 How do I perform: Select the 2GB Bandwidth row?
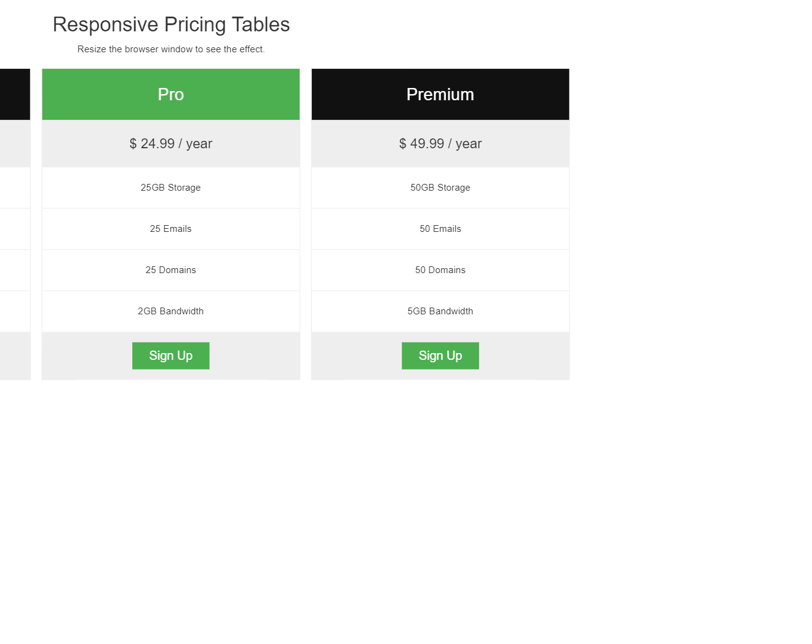pos(170,311)
